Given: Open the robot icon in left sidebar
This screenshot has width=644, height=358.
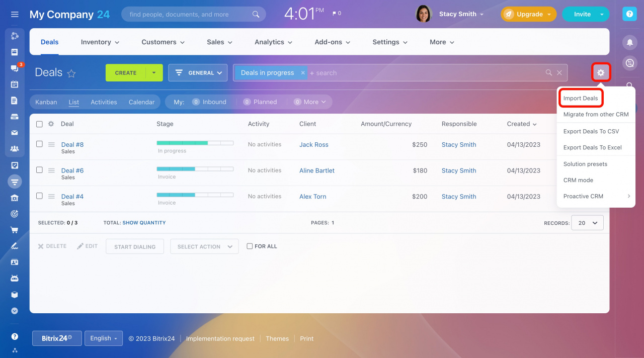Looking at the screenshot, I should point(15,278).
